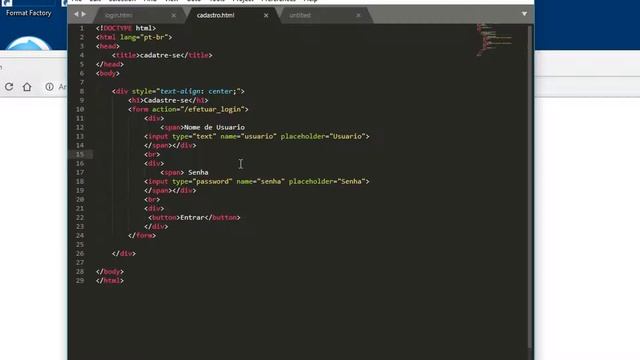Open the untitled tab
This screenshot has width=640, height=360.
tap(300, 15)
